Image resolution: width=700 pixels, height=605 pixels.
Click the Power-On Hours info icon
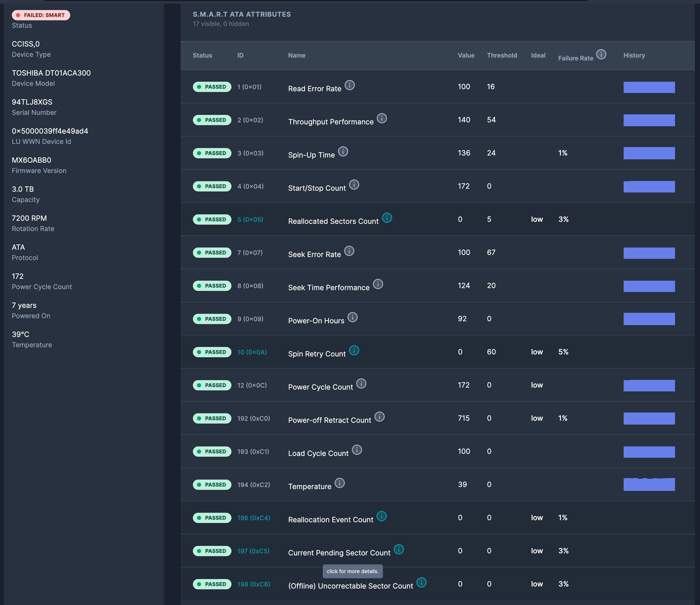click(x=352, y=317)
